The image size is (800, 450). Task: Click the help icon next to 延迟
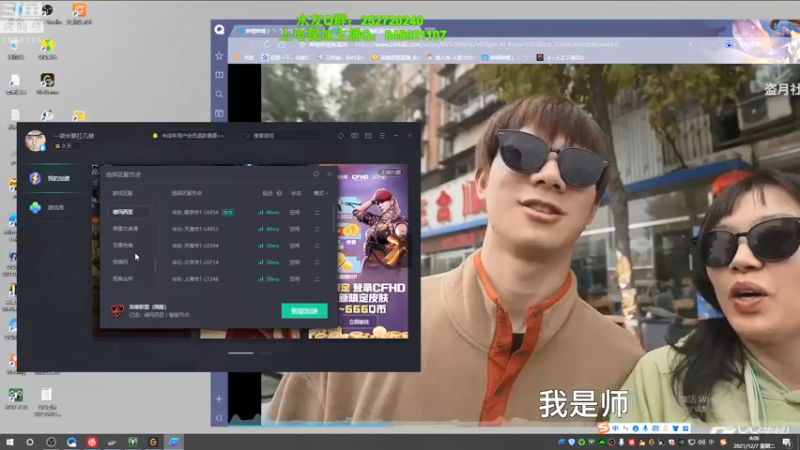(x=279, y=193)
